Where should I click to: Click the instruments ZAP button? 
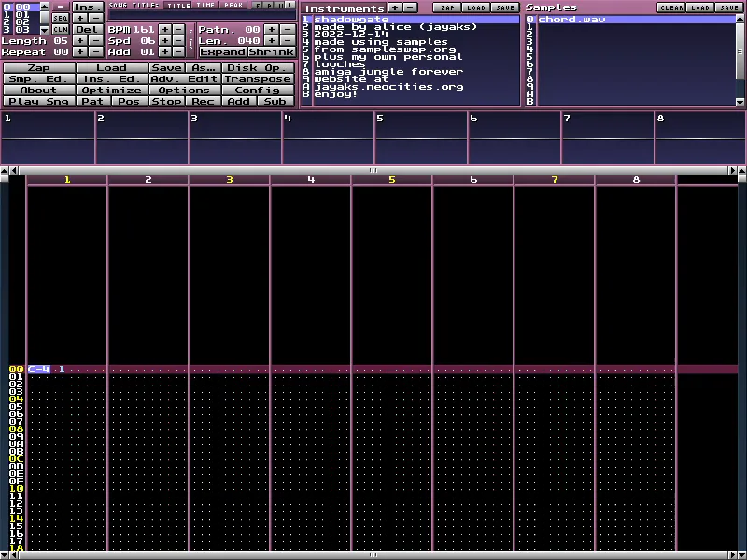point(447,7)
